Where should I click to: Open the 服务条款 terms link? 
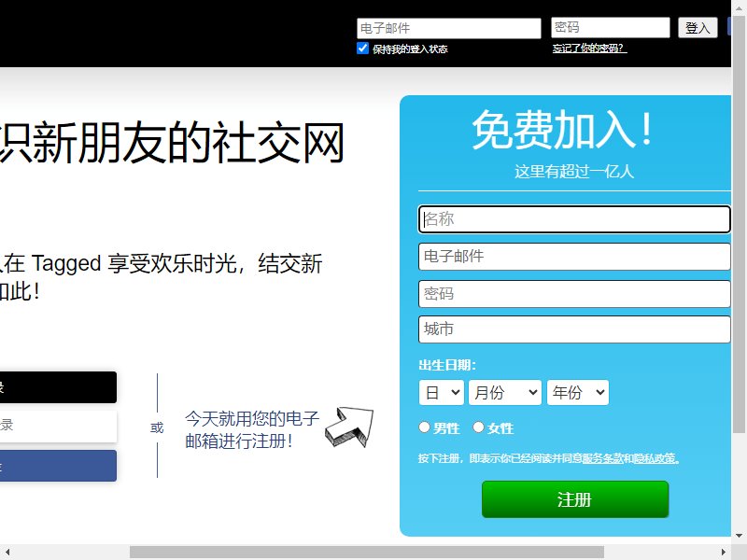602,458
